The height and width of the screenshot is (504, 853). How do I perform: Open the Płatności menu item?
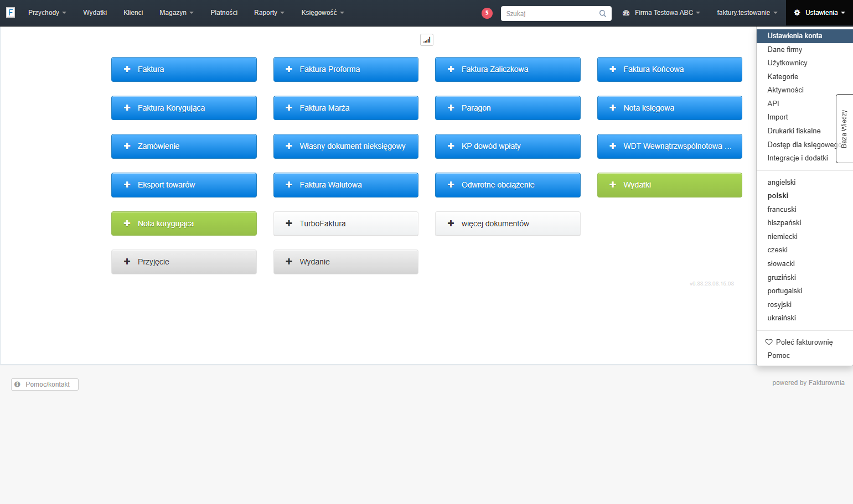[x=224, y=13]
